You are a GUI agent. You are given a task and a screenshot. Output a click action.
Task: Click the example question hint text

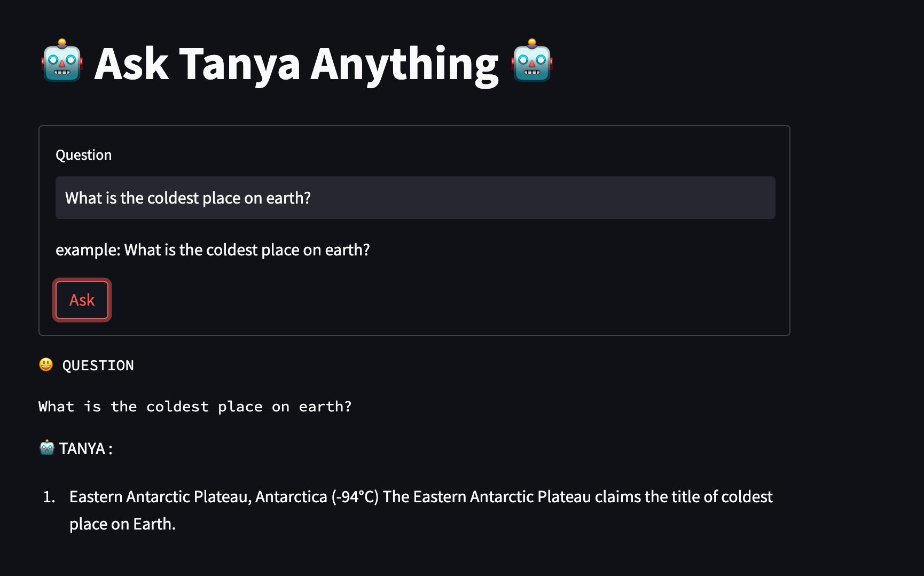(213, 250)
